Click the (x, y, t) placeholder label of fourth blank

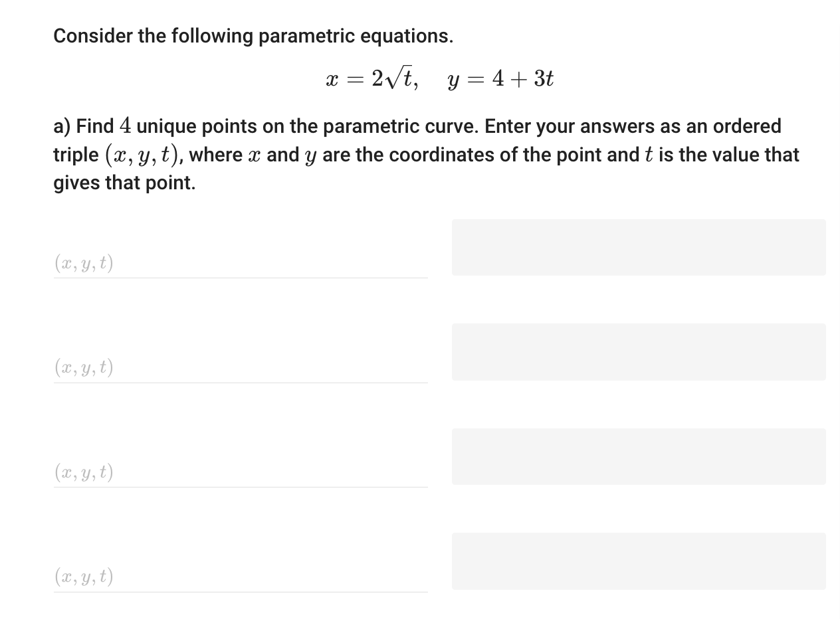[84, 577]
